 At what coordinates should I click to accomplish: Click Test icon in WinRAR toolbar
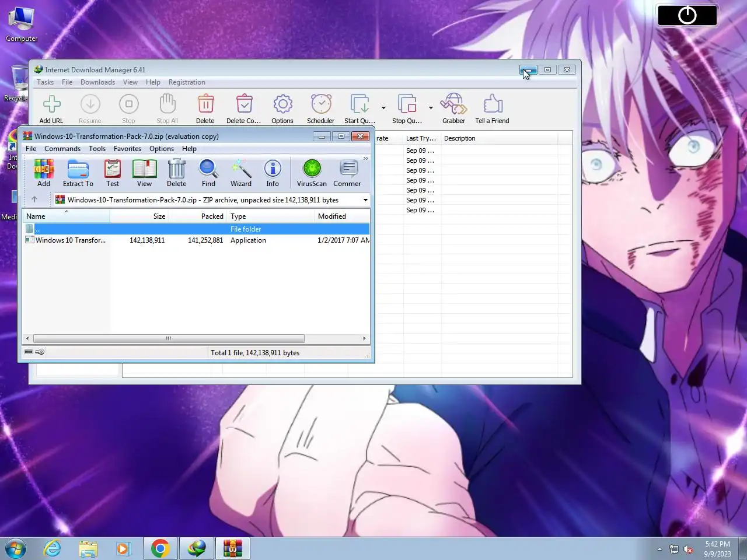coord(113,173)
